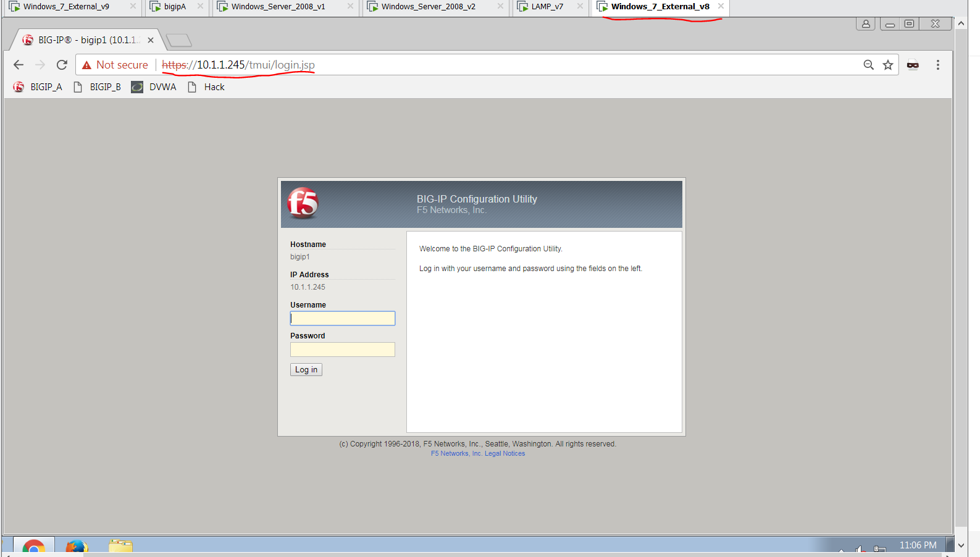
Task: Open the Hack bookmark
Action: 206,87
